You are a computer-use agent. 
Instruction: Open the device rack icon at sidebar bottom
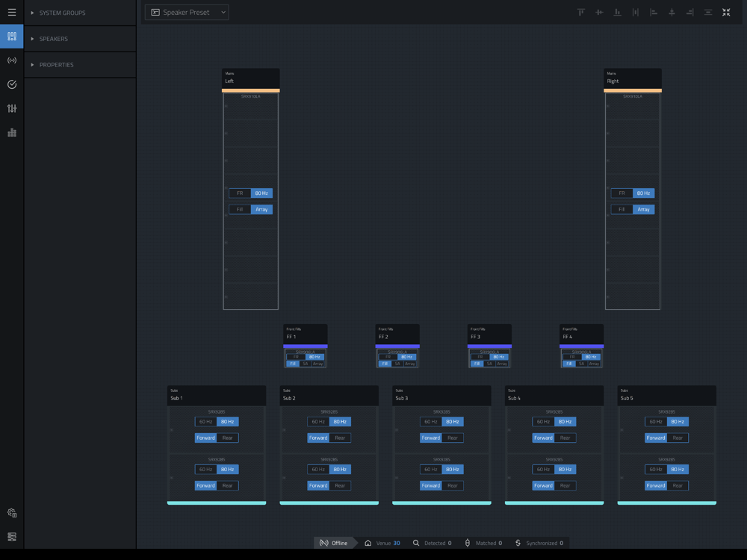point(12,537)
